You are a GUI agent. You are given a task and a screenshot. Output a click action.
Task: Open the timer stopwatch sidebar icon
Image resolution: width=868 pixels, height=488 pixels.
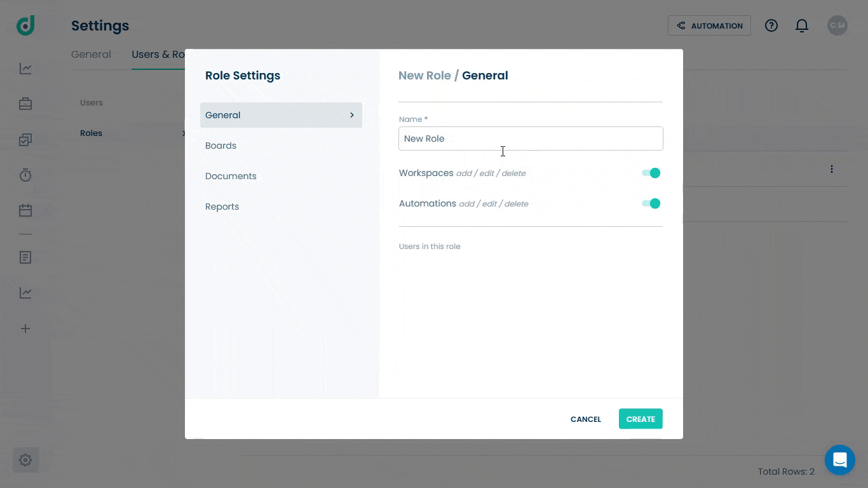pos(25,175)
